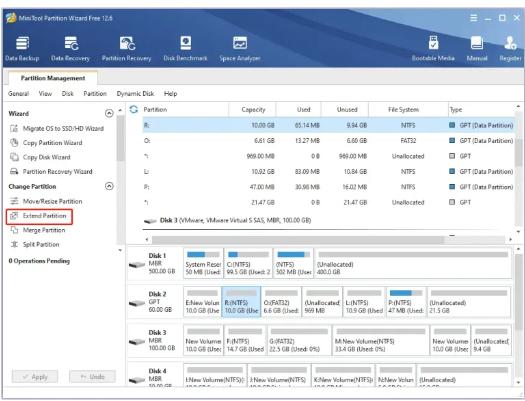Viewport: 525px width, 401px height.
Task: Launch Migrate OS to SSD/HD Wizard
Action: click(57, 129)
